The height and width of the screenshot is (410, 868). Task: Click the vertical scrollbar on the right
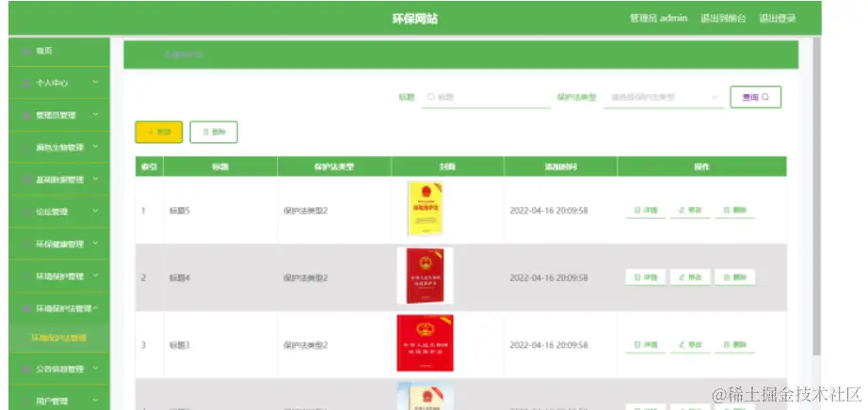point(816,197)
